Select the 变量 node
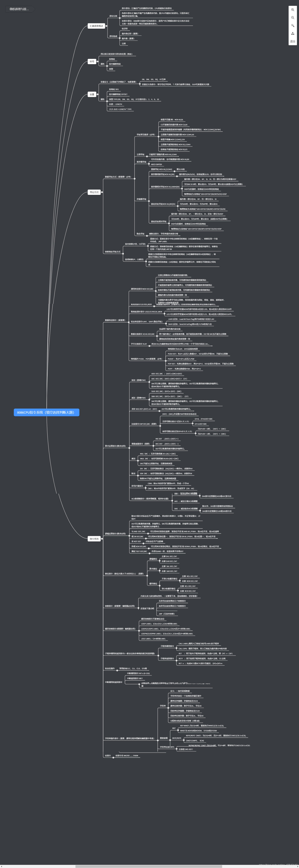 click(x=92, y=94)
